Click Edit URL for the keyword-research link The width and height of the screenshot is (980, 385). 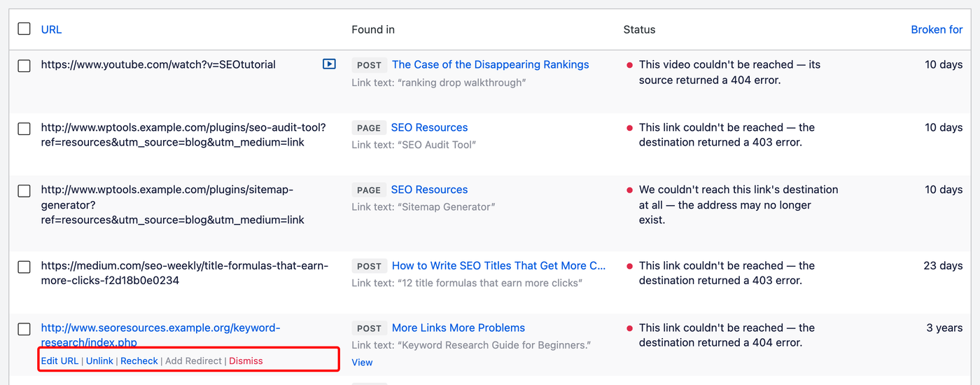(x=59, y=360)
